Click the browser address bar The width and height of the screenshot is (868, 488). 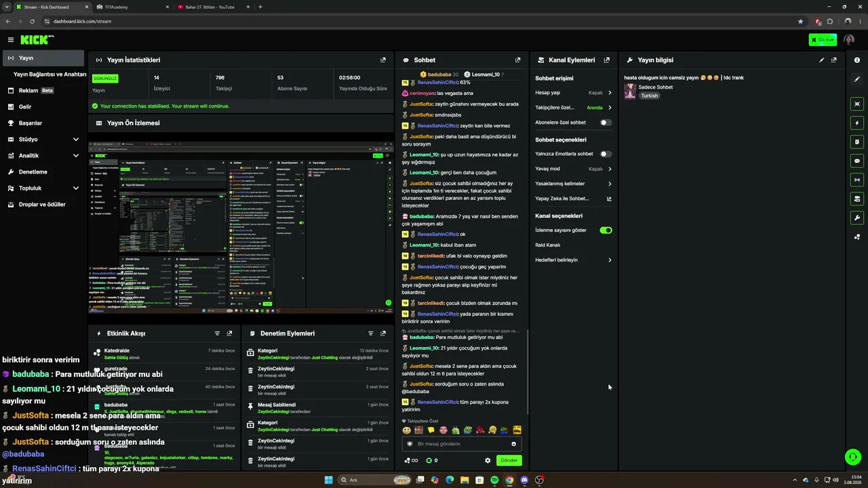[420, 21]
